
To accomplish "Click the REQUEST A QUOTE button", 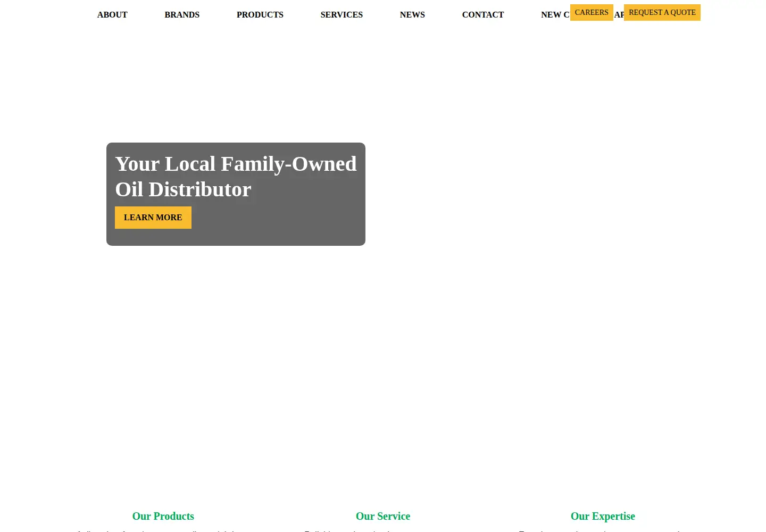I will [x=662, y=12].
